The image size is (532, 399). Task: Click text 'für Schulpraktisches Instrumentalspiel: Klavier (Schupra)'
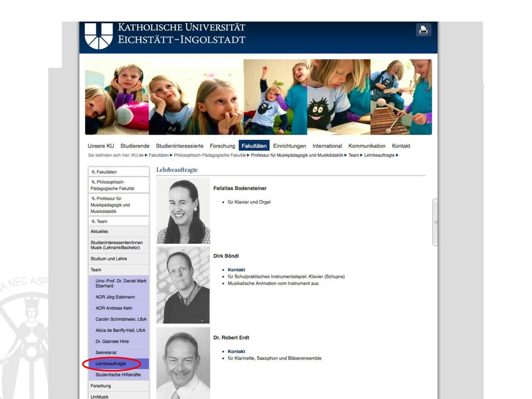click(x=286, y=276)
